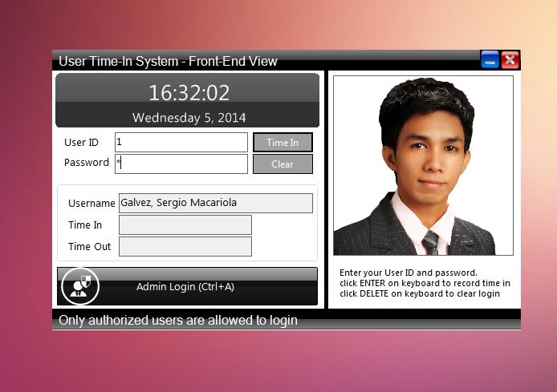Click status text 'Only authorized users are allowed to login'
Viewport: 557px width, 392px height.
coord(178,321)
